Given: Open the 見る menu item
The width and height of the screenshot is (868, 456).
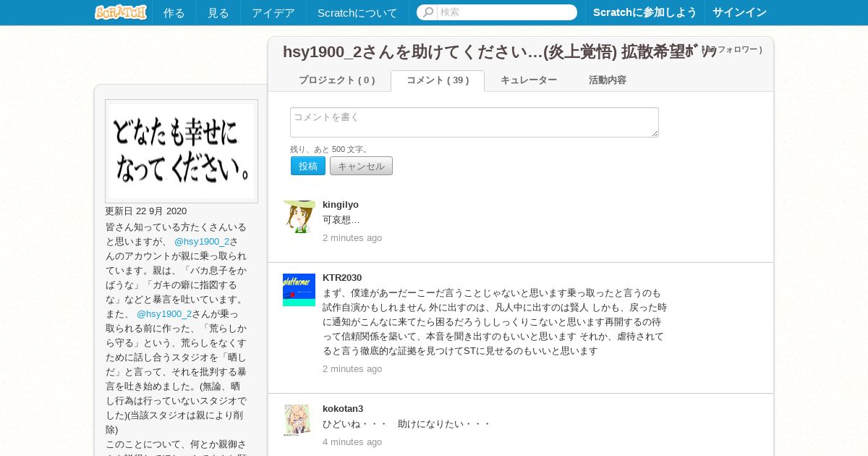Looking at the screenshot, I should (x=218, y=12).
